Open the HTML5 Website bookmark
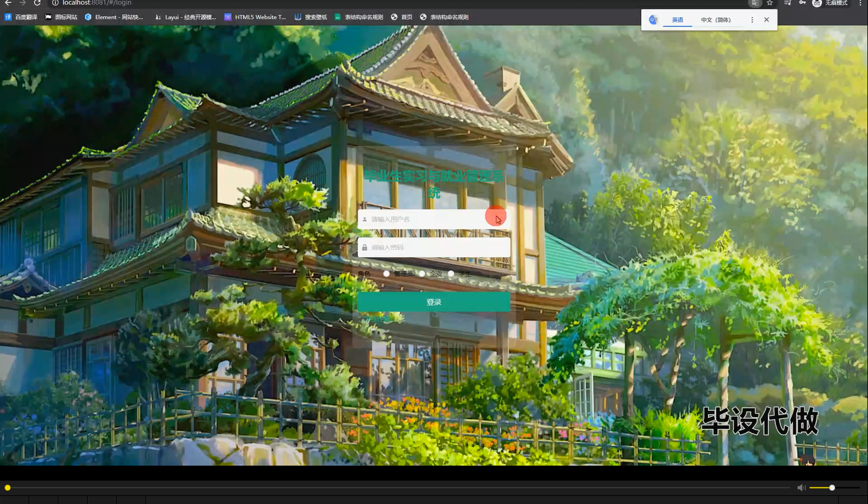868x504 pixels. point(255,17)
